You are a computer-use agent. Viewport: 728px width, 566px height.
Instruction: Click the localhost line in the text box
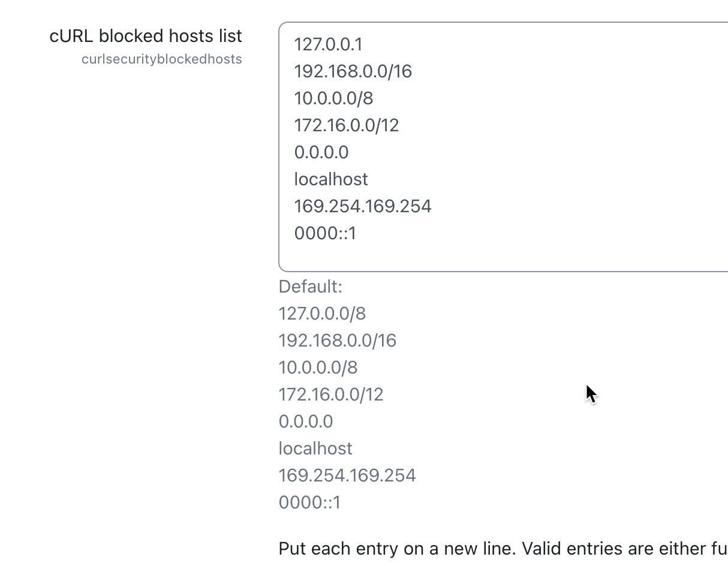[330, 179]
